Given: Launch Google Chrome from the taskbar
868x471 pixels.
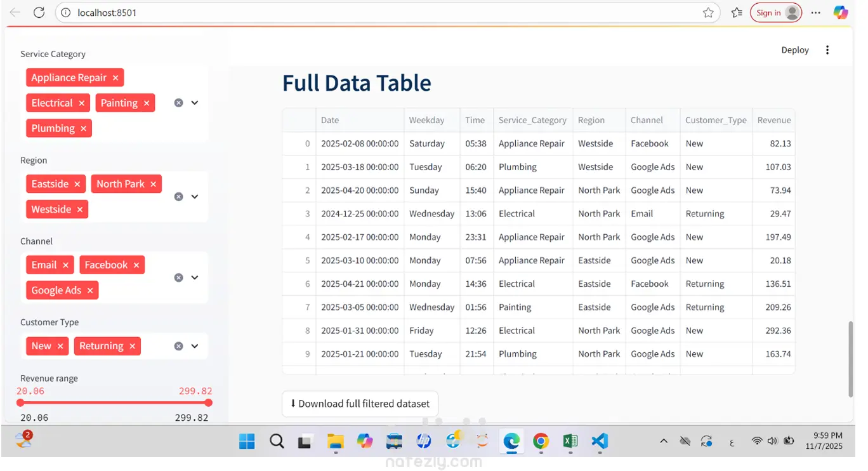Looking at the screenshot, I should (541, 441).
